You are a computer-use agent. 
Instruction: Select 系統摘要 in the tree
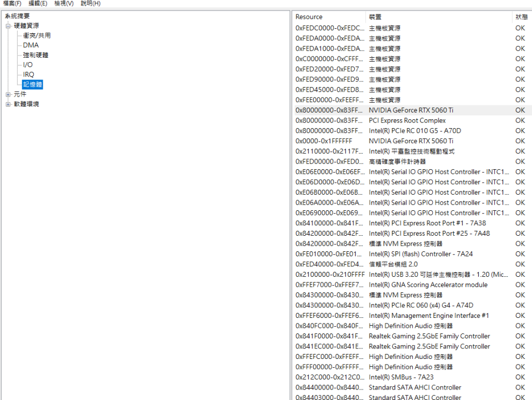17,16
